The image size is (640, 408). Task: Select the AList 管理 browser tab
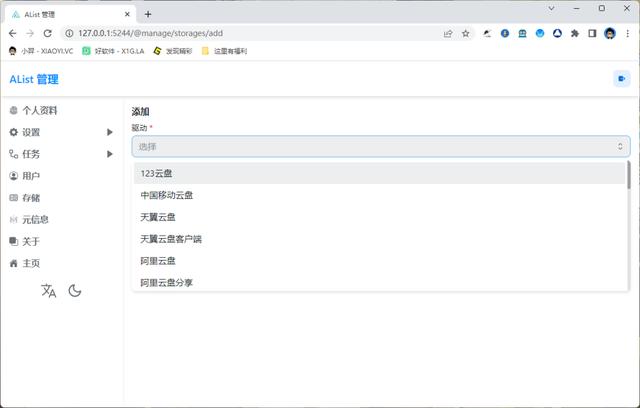point(69,14)
